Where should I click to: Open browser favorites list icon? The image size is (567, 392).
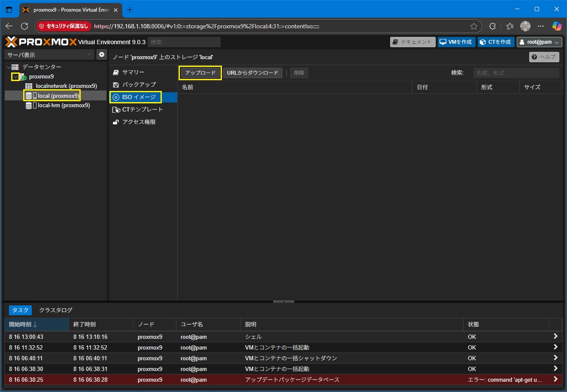509,26
